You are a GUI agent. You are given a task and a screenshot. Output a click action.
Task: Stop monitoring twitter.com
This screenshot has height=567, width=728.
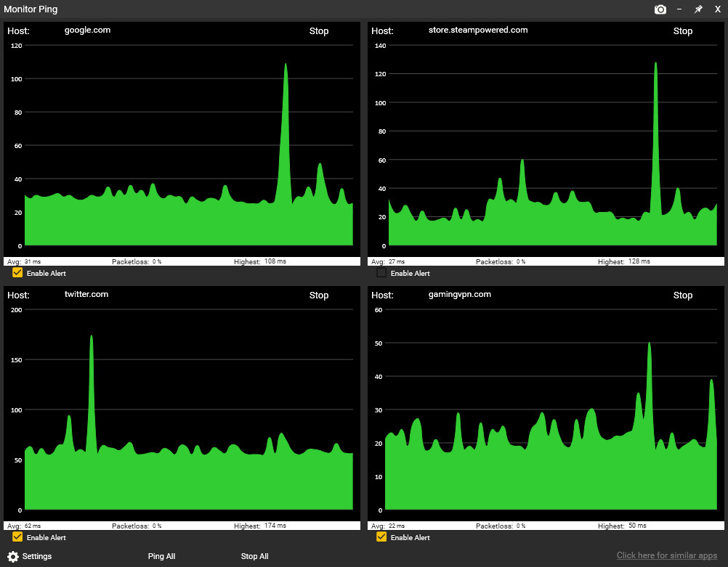pos(319,295)
